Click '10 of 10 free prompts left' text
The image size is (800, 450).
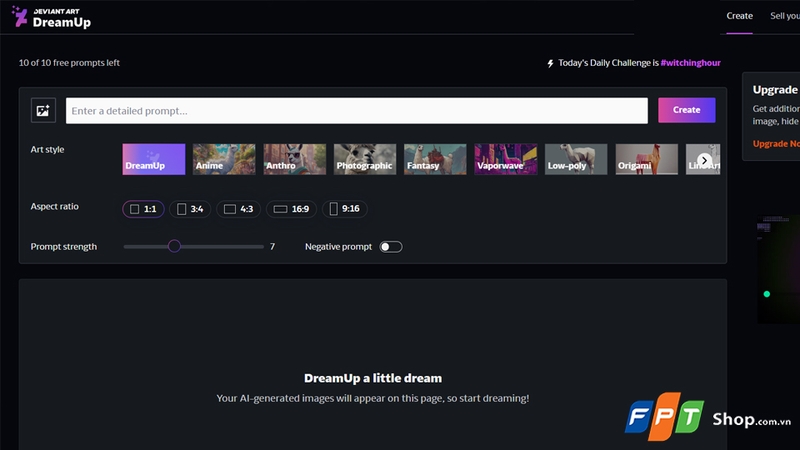(x=69, y=63)
